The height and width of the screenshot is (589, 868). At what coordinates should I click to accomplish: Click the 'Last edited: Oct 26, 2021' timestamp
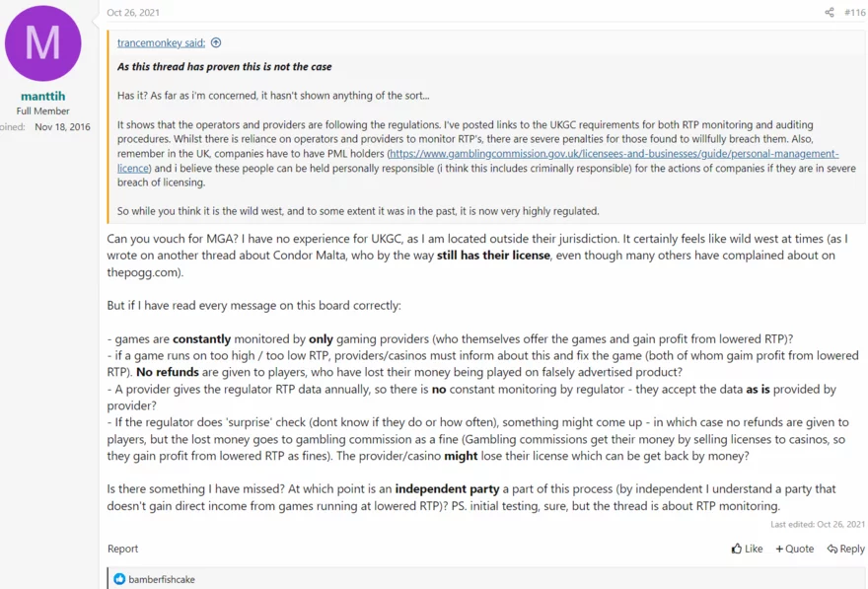818,524
